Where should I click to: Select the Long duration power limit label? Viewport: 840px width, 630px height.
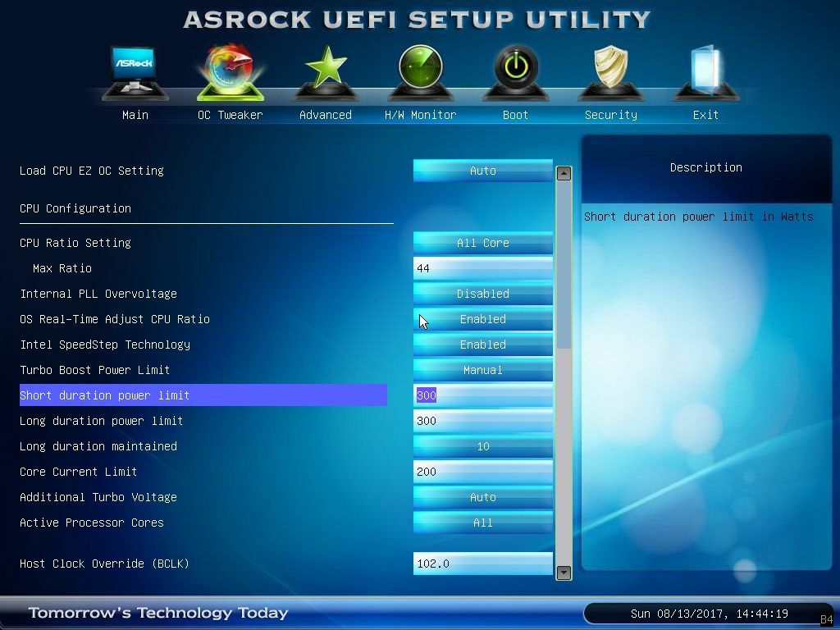point(101,421)
